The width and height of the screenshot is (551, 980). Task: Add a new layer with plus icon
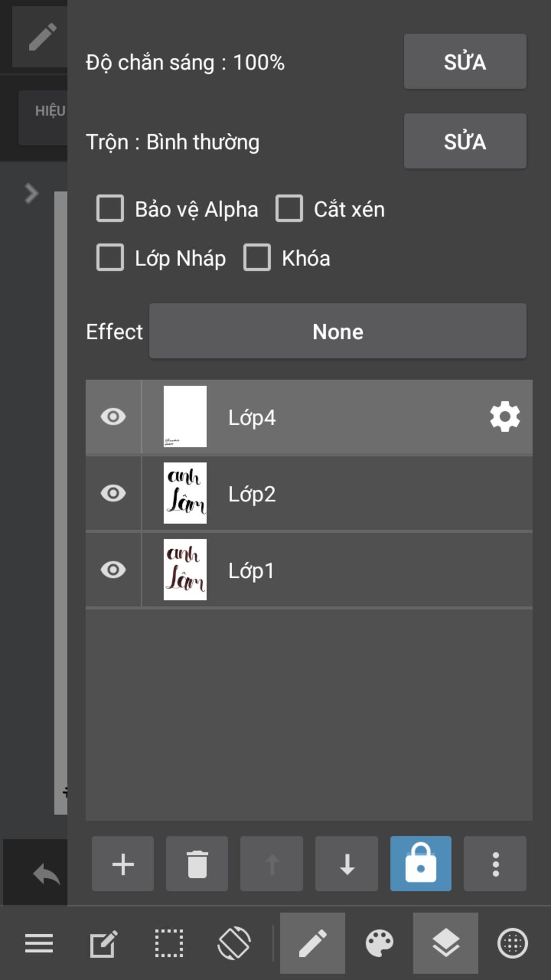(123, 864)
